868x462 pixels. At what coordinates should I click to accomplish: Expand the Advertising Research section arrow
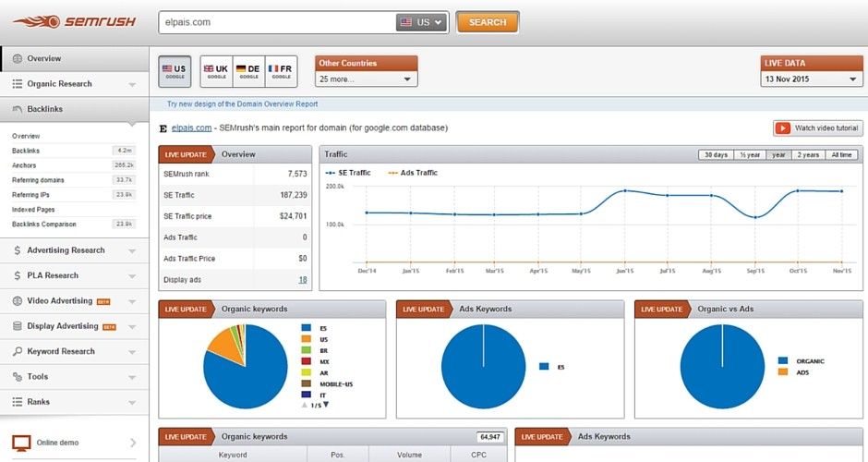coord(132,251)
